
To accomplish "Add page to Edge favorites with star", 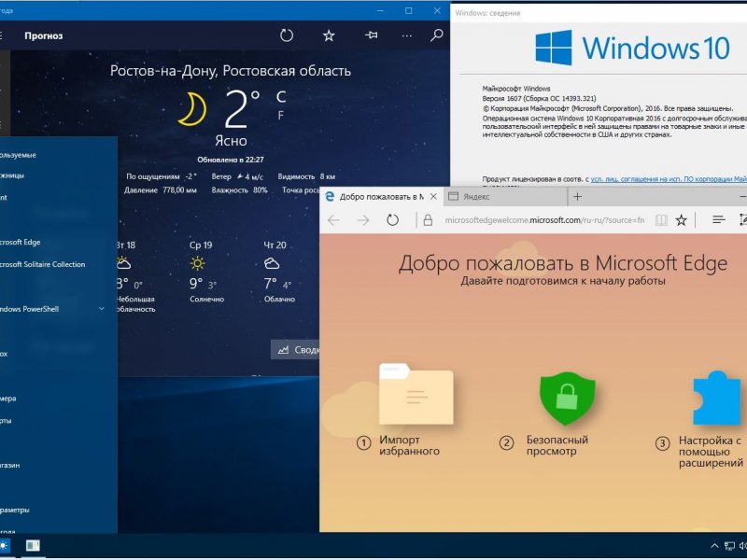I will click(x=682, y=220).
